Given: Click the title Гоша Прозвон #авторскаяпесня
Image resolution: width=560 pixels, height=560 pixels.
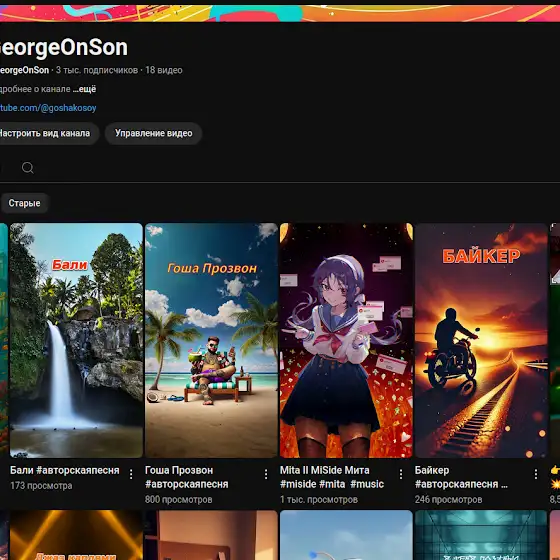Looking at the screenshot, I should (x=186, y=477).
